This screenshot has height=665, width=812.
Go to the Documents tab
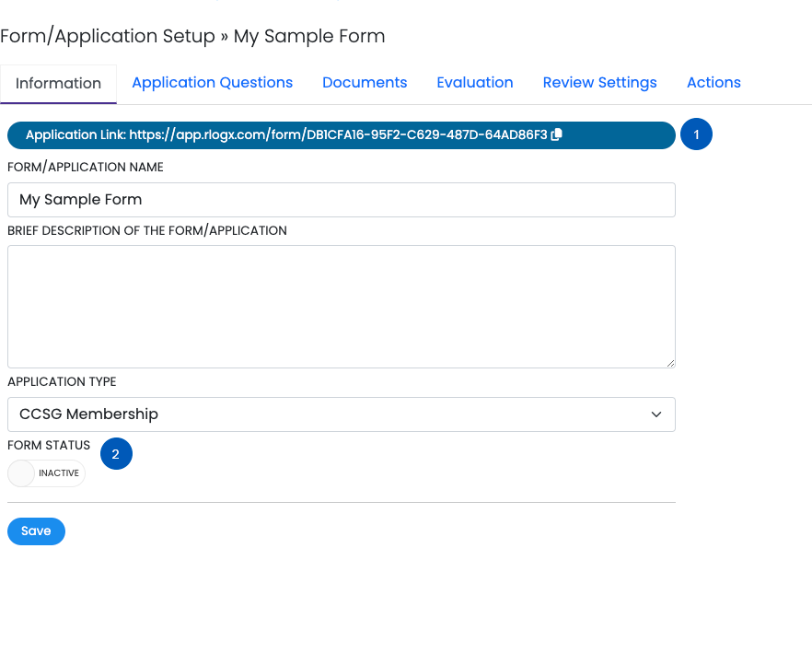click(x=365, y=83)
